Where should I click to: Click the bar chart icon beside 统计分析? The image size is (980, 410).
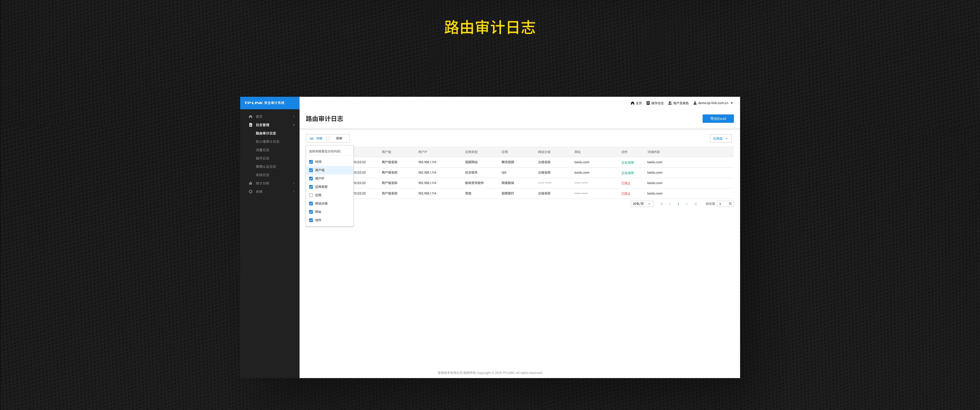pos(250,183)
